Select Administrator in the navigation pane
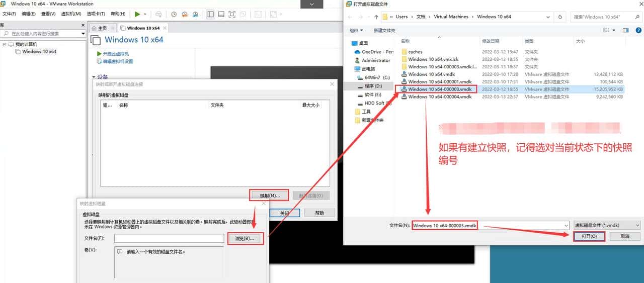Screen dimensions: 644x283 click(372, 60)
